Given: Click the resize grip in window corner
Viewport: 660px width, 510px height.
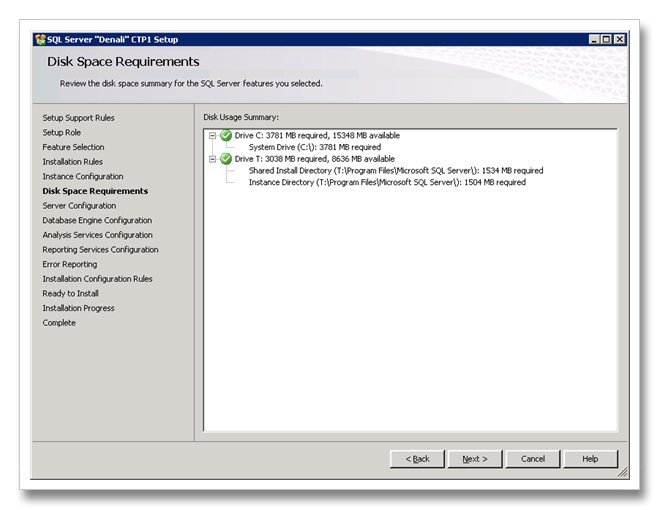Looking at the screenshot, I should 623,473.
